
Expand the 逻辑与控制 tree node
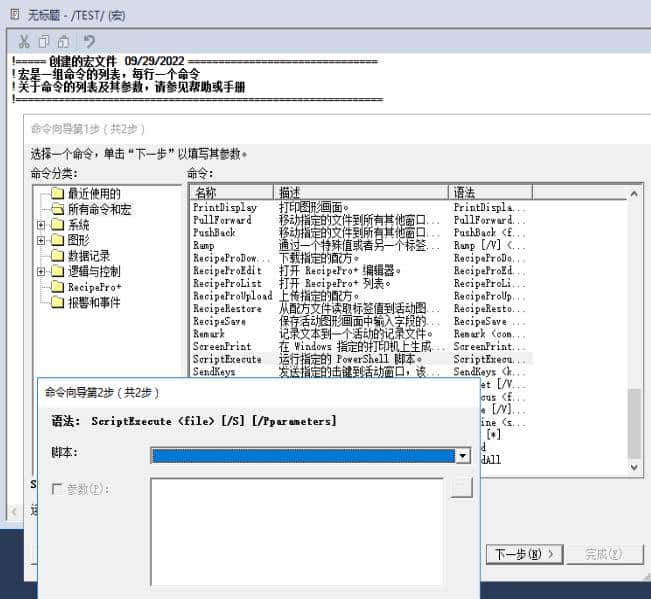click(41, 272)
